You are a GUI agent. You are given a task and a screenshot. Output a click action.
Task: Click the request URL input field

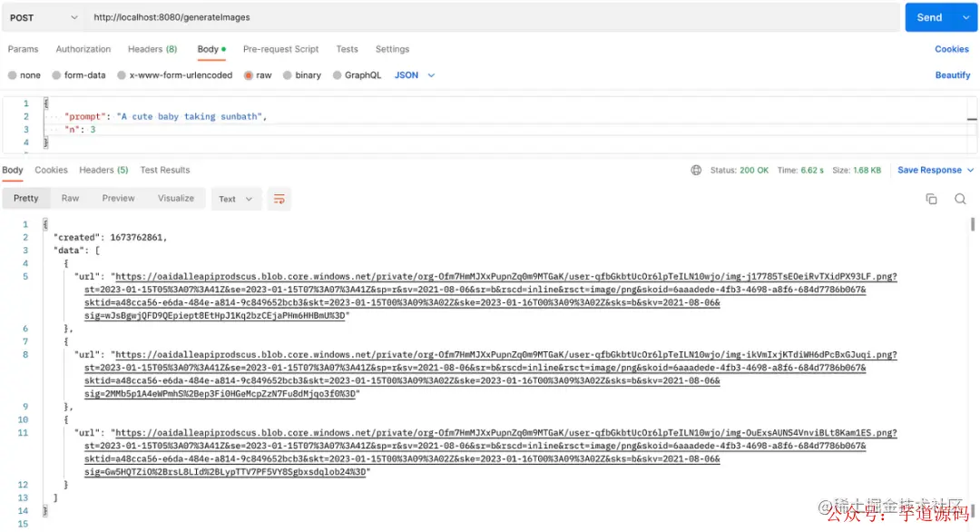(x=493, y=17)
